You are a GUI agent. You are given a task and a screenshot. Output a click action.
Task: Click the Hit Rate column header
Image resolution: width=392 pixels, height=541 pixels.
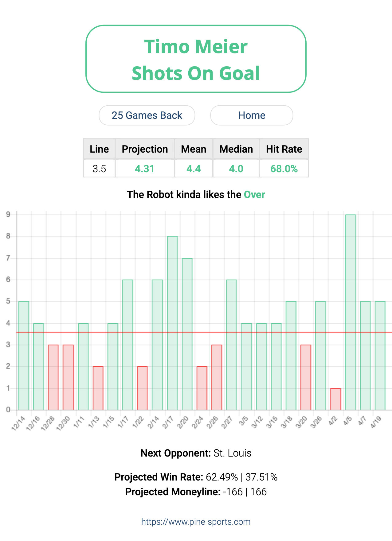284,149
